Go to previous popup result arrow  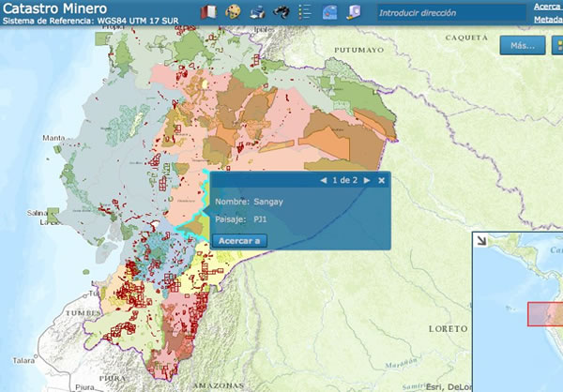[324, 180]
